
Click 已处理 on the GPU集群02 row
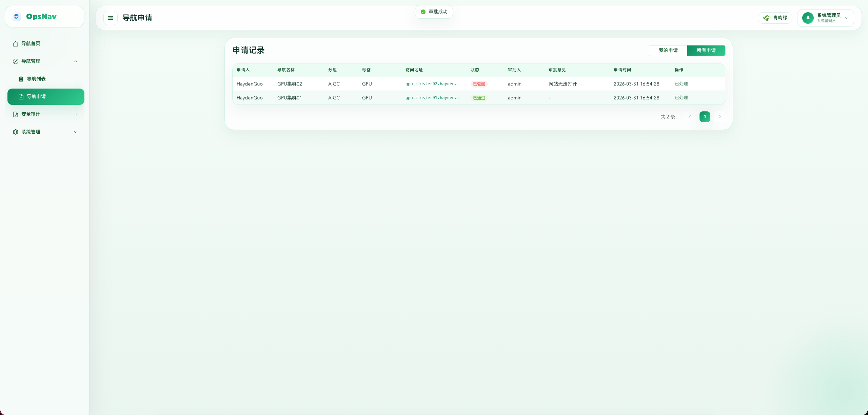pyautogui.click(x=681, y=84)
